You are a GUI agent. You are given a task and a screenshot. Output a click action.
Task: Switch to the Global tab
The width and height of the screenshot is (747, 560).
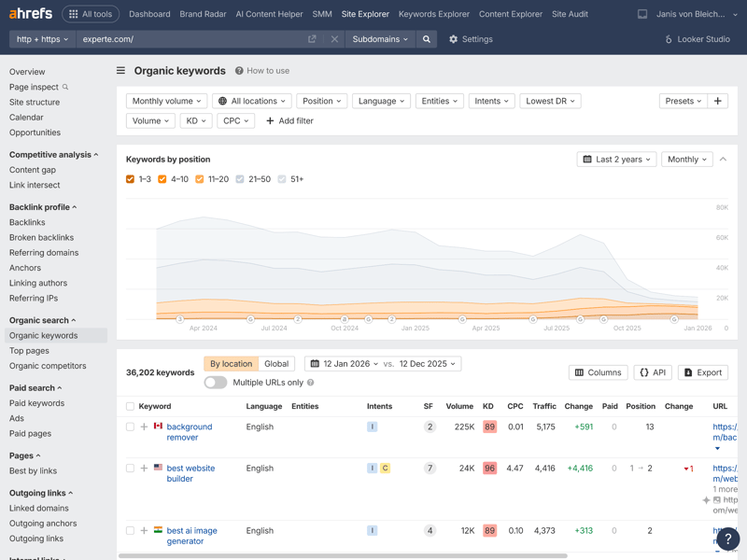276,364
